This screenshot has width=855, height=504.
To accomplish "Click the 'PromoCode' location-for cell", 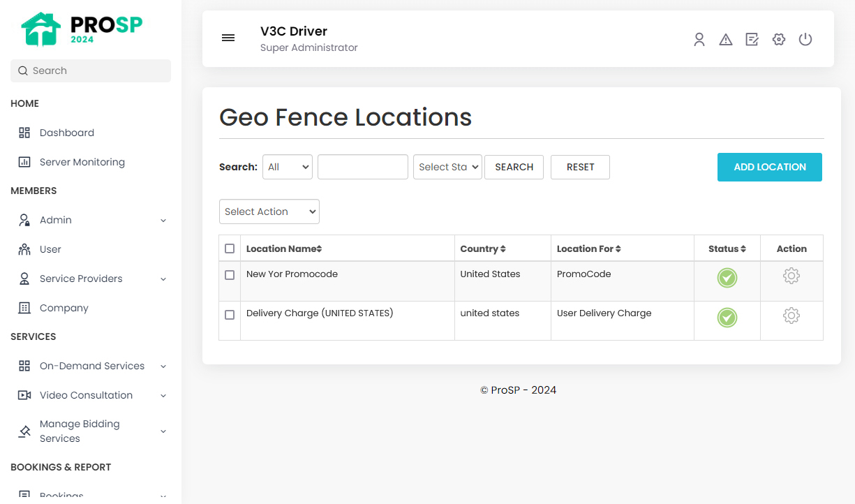I will pyautogui.click(x=584, y=274).
